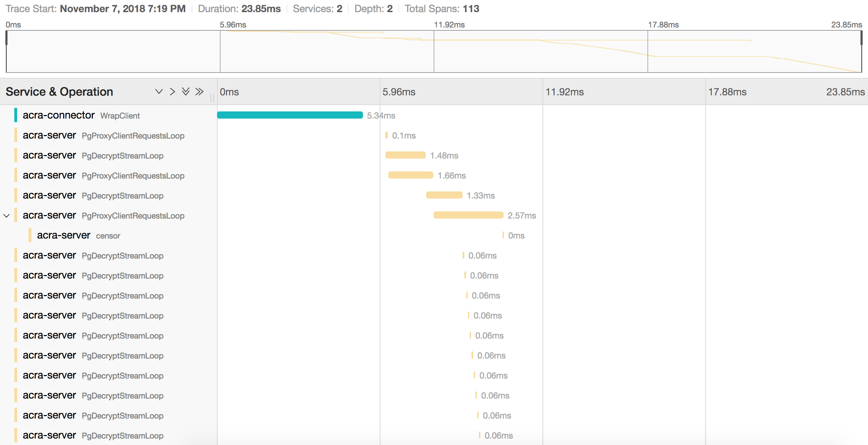Click the left edge handle of the minimap
The width and height of the screenshot is (868, 445).
pos(6,38)
